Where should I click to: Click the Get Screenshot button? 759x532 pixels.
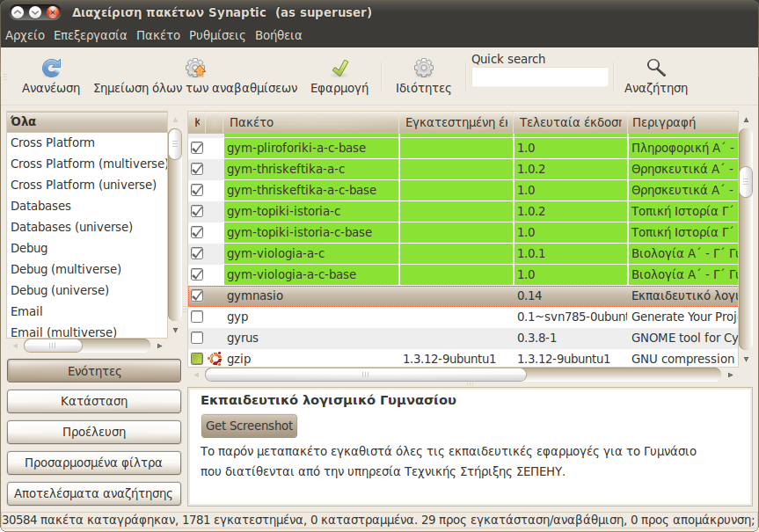[x=249, y=426]
